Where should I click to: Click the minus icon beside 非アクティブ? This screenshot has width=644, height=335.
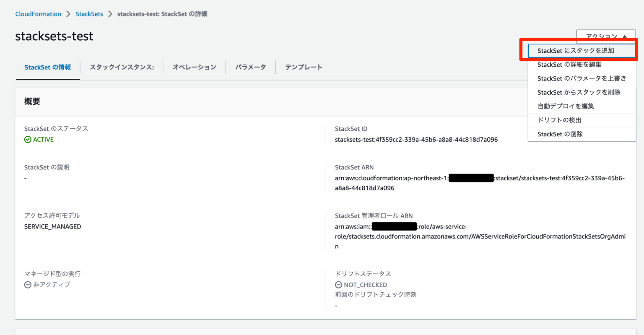click(27, 285)
